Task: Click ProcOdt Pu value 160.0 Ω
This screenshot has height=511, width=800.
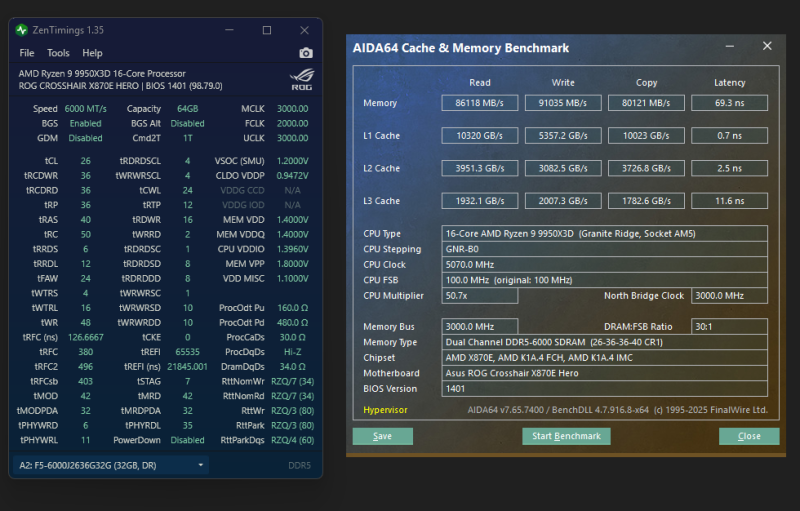Action: tap(292, 308)
